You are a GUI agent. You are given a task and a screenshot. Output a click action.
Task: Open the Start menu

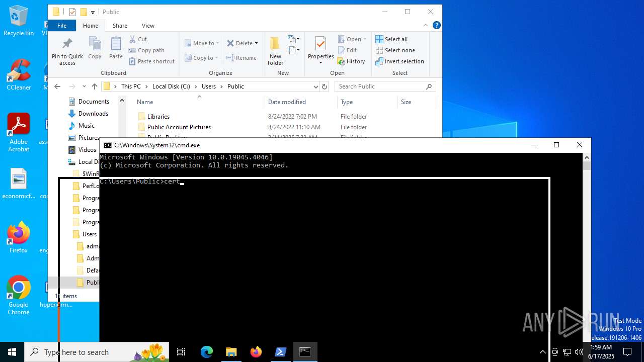pyautogui.click(x=12, y=352)
